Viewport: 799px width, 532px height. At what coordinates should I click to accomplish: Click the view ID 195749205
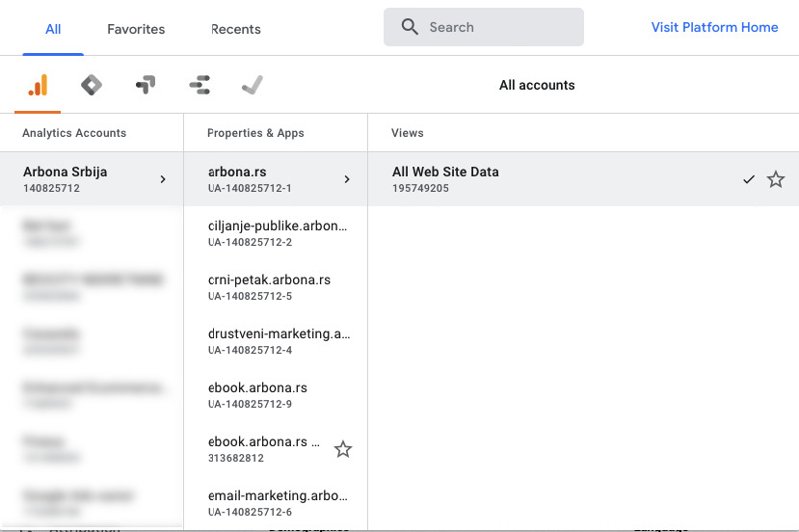click(420, 188)
